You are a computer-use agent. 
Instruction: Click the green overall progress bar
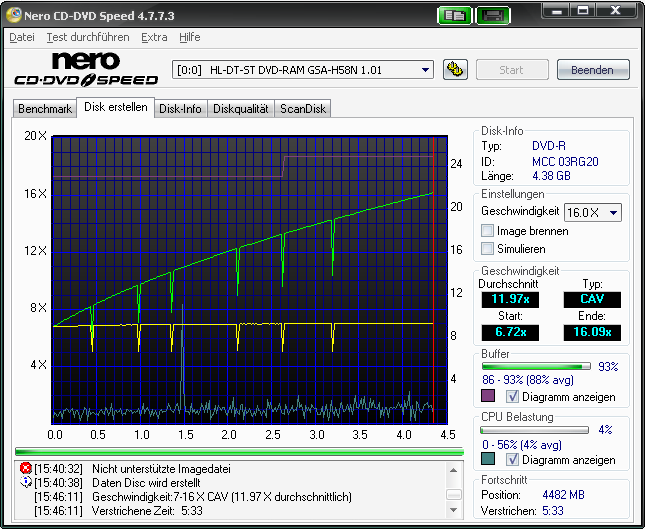[239, 452]
